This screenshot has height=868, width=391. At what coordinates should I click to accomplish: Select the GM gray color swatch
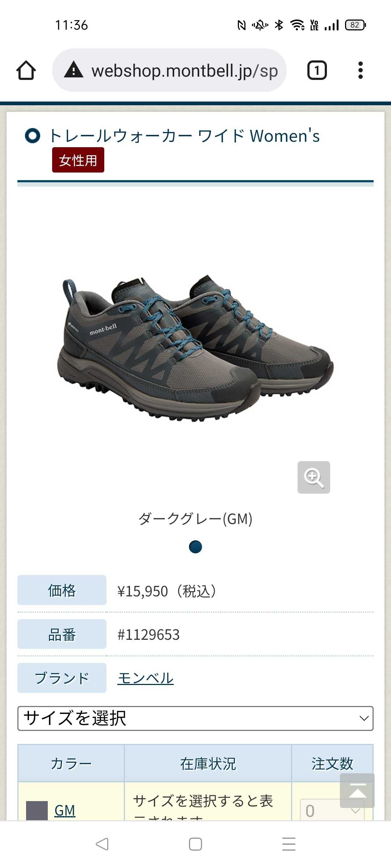[37, 810]
